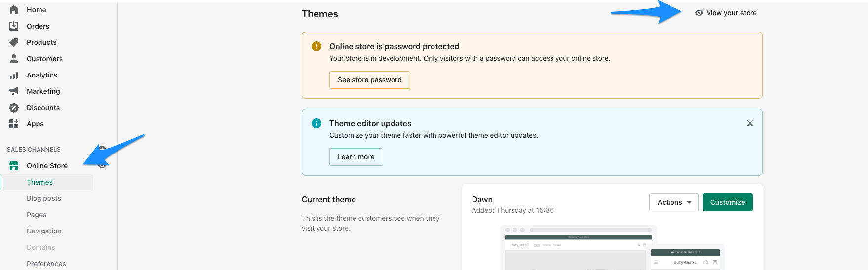Go to Navigation settings

point(44,231)
